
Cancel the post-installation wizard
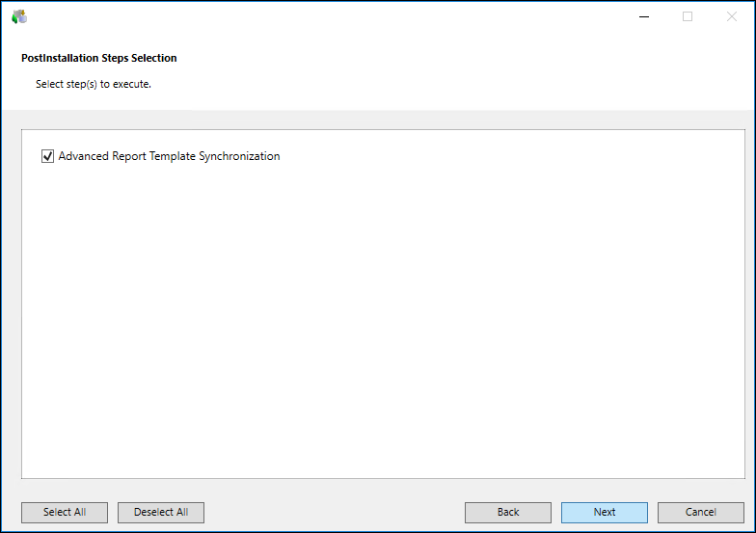click(700, 512)
